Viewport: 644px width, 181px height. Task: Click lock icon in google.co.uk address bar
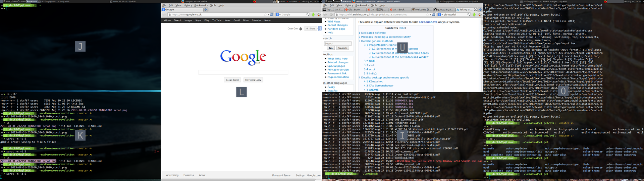tap(170, 15)
